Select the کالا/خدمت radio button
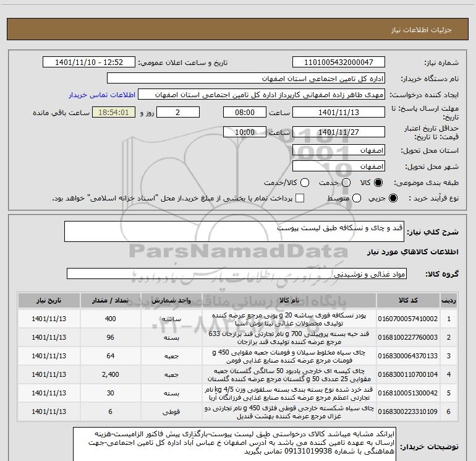 (305, 183)
